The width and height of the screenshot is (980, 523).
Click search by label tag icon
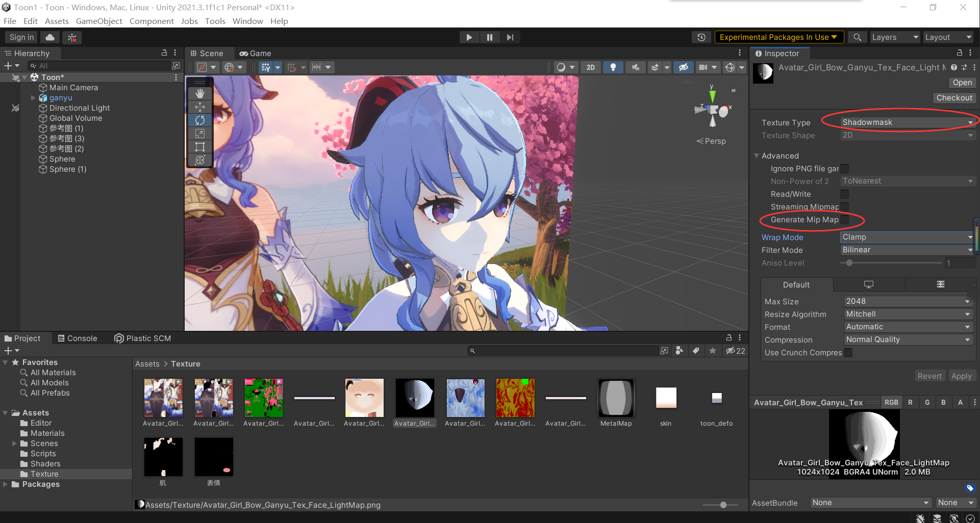click(x=696, y=351)
